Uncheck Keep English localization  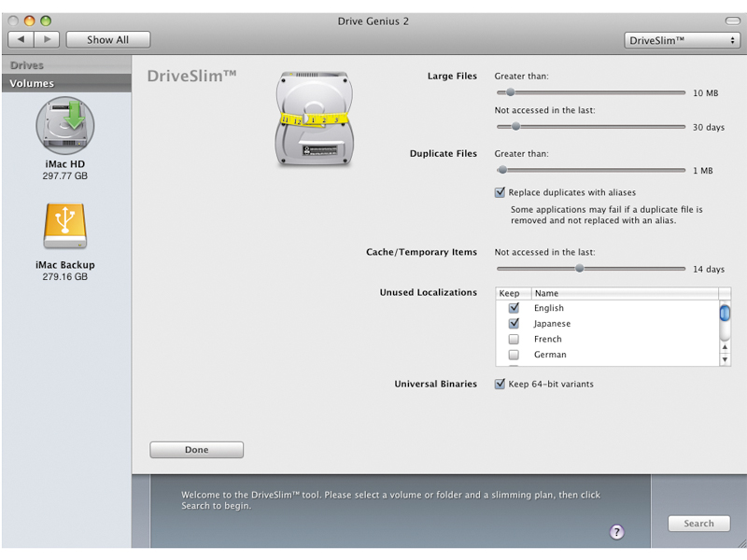tap(514, 308)
